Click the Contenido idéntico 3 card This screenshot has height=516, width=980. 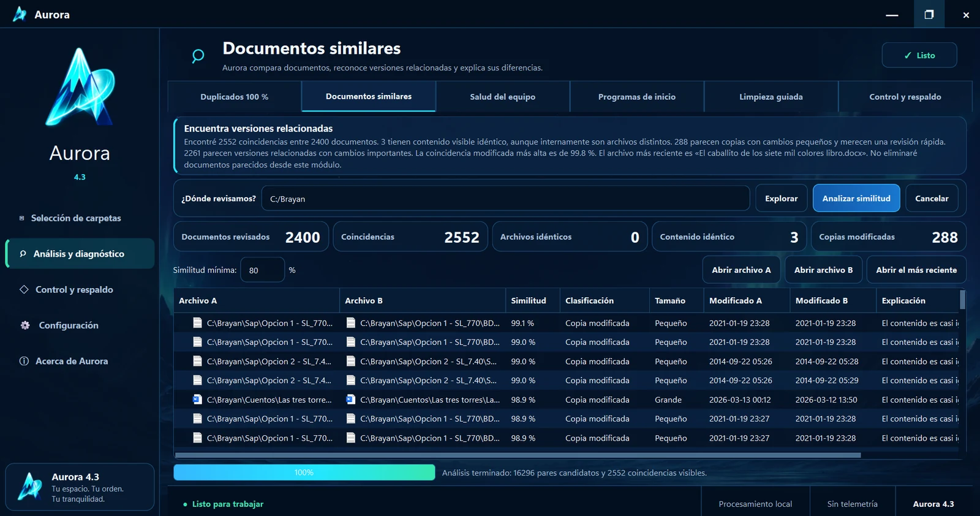coord(729,237)
